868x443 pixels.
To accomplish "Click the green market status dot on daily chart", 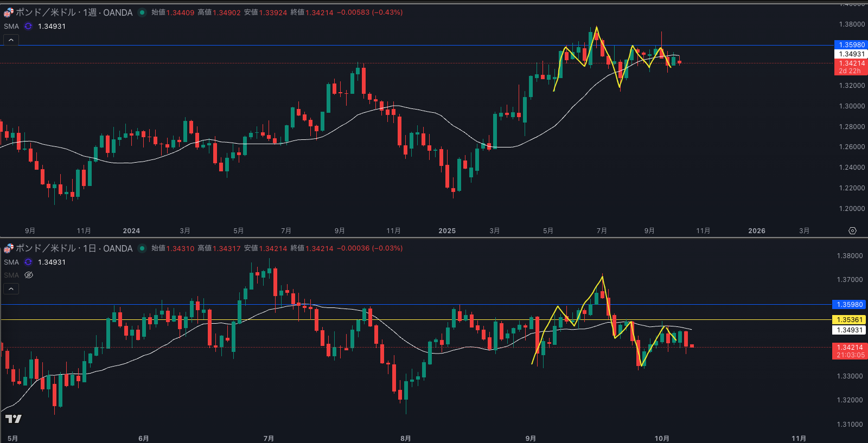I will [142, 248].
